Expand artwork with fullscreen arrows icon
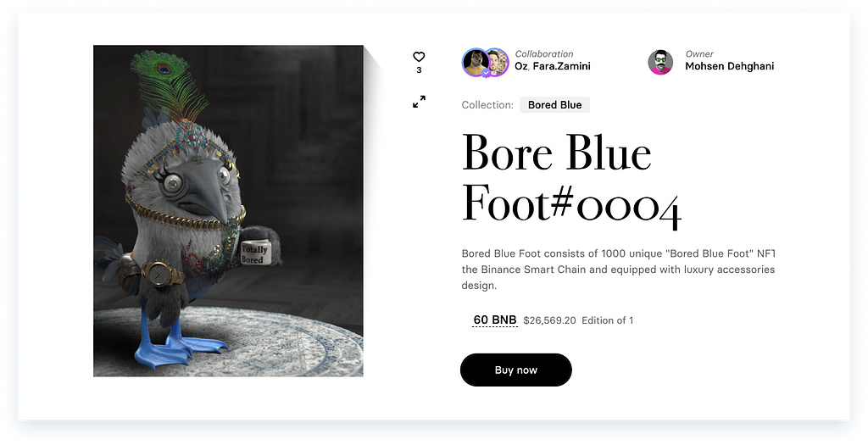Image resolution: width=868 pixels, height=445 pixels. click(419, 102)
